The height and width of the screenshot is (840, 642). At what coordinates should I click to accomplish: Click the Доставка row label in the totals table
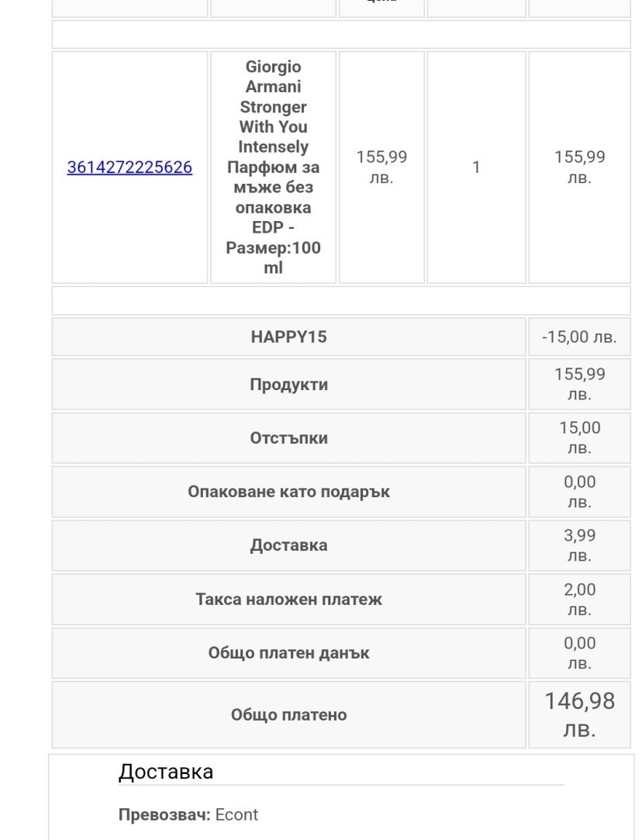(x=288, y=545)
